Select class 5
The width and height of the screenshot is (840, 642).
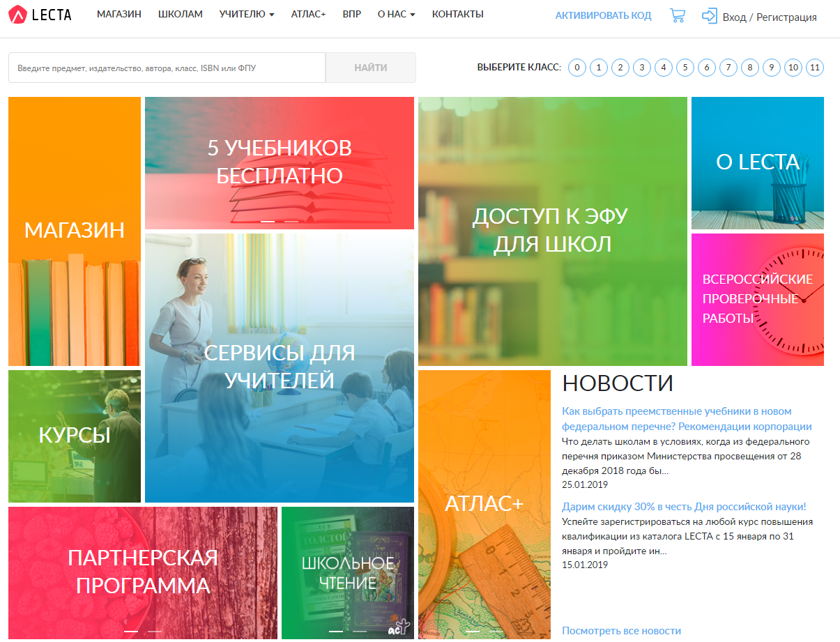pyautogui.click(x=685, y=68)
